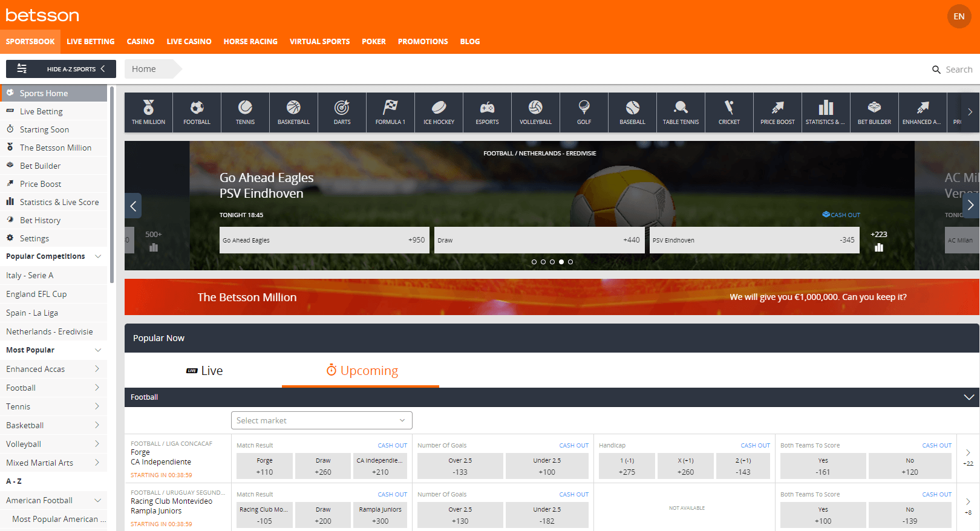Select Rampla Juniors +300 odds

pos(380,515)
